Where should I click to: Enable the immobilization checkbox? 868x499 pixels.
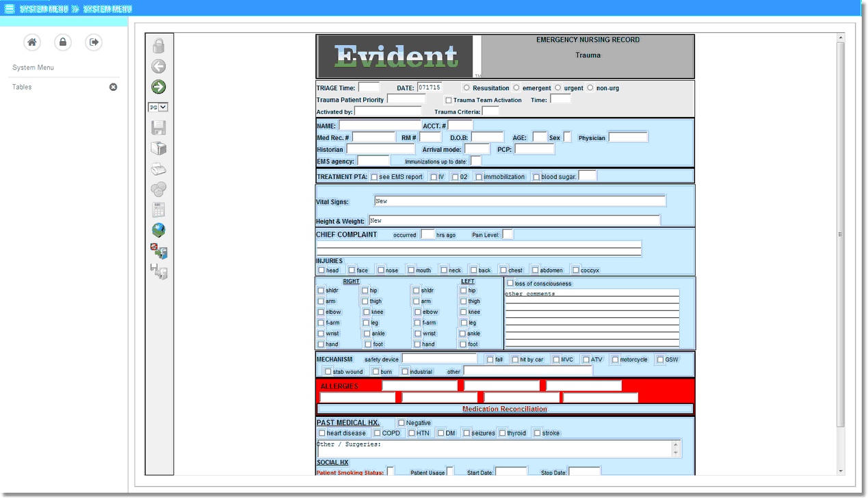479,177
